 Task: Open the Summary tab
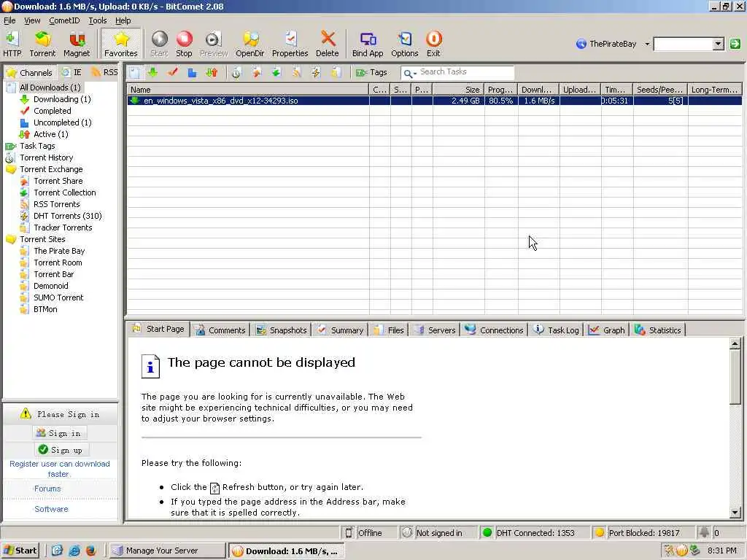tap(340, 330)
